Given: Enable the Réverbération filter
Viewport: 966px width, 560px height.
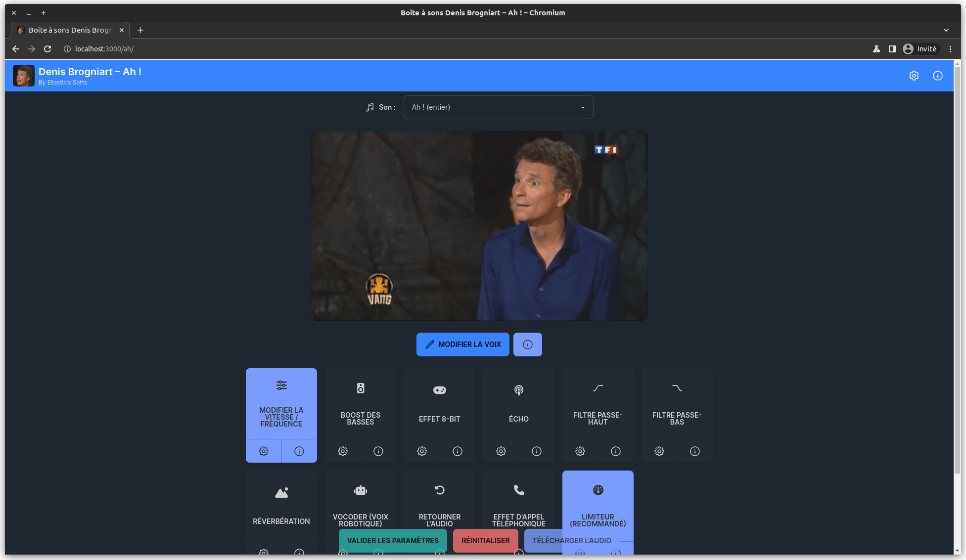Looking at the screenshot, I should point(281,504).
